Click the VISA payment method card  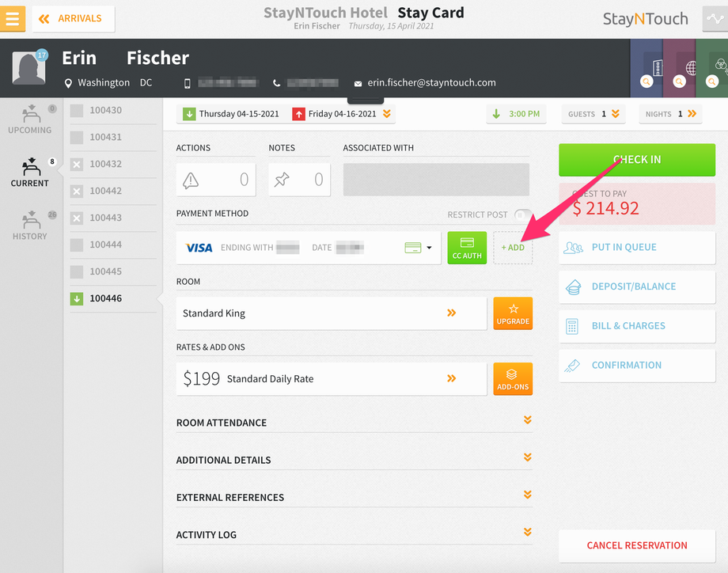point(309,248)
